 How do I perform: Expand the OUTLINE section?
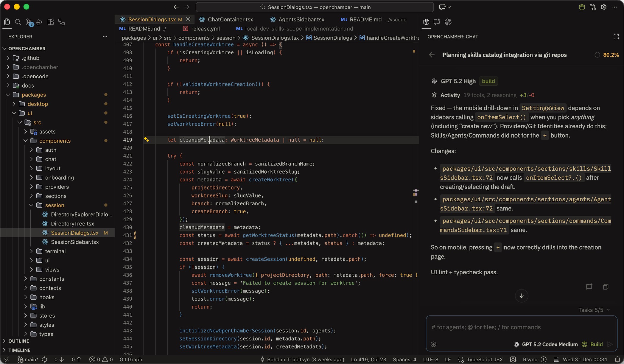[18, 341]
